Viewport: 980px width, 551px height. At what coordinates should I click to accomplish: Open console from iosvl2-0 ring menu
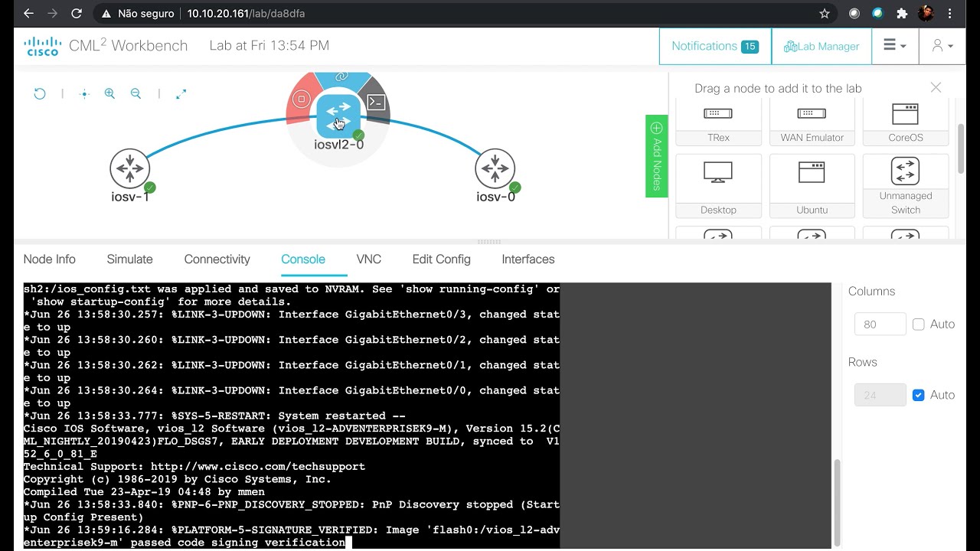click(376, 102)
